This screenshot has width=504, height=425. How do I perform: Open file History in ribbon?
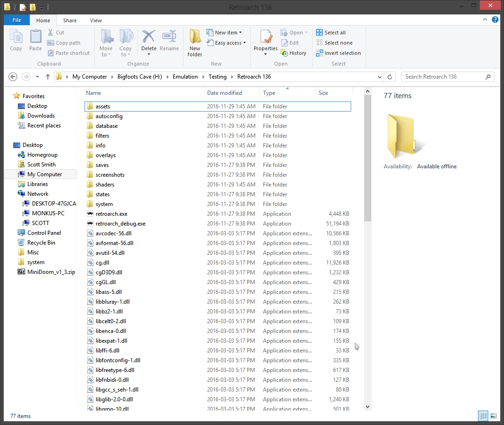294,53
